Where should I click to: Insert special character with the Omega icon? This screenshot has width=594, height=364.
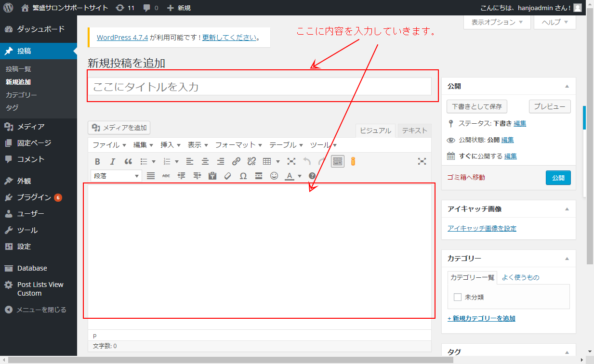243,176
